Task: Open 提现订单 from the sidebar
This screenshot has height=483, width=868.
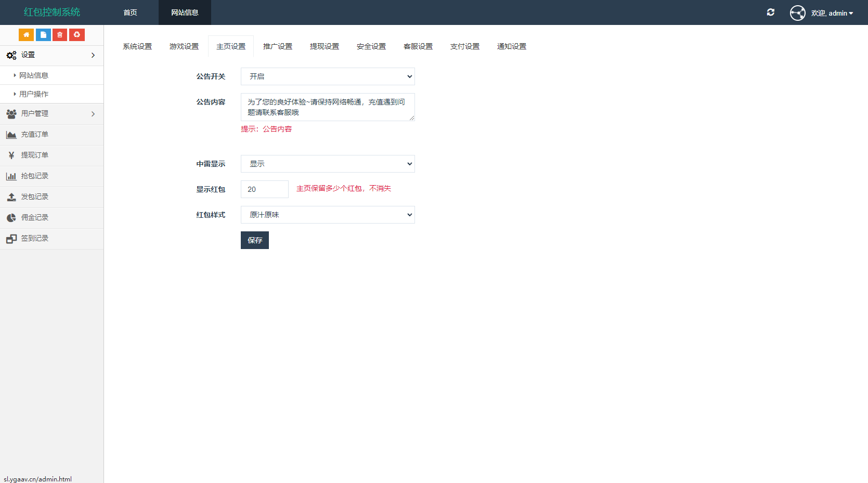Action: coord(34,155)
